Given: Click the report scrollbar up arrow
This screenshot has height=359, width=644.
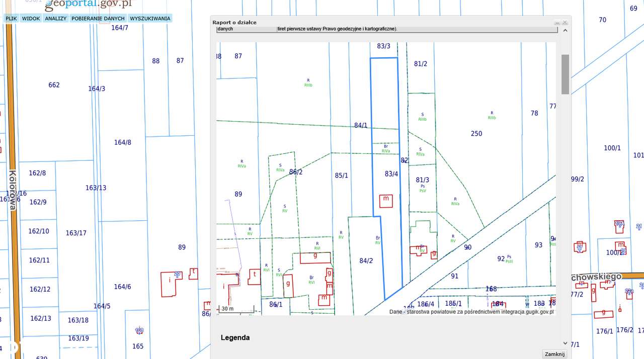Looking at the screenshot, I should pos(565,31).
